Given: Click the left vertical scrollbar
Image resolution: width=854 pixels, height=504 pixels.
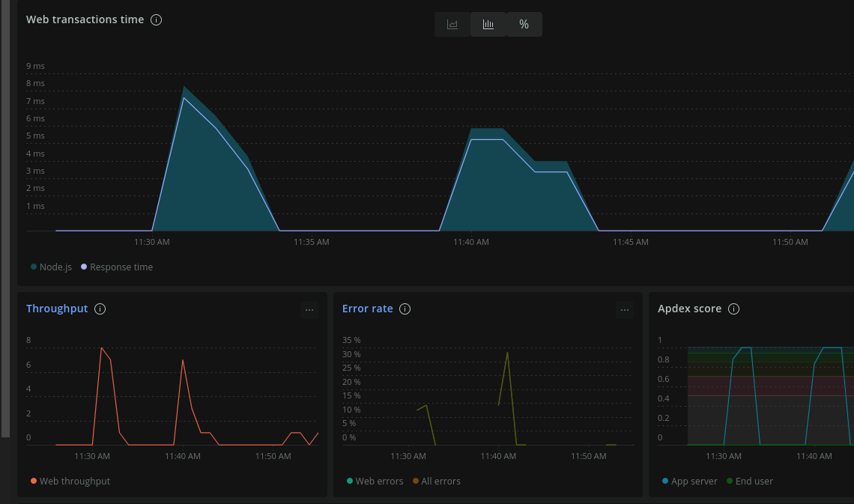Looking at the screenshot, I should point(5,218).
